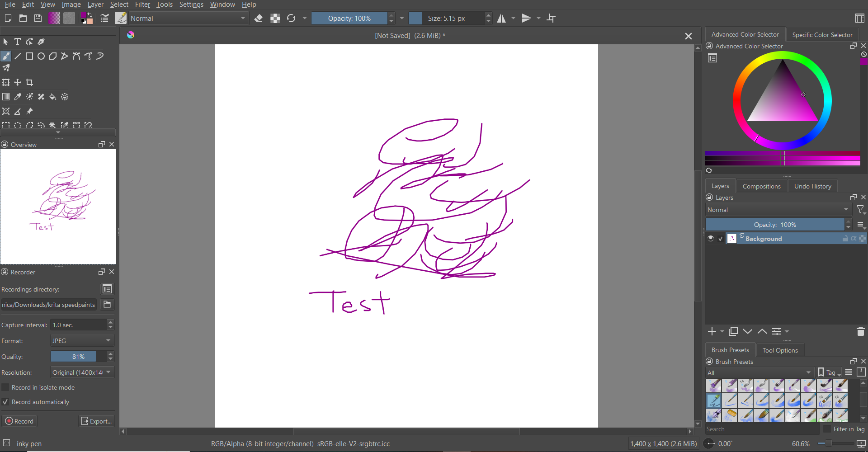Image resolution: width=868 pixels, height=452 pixels.
Task: Open the Filter menu
Action: pos(142,5)
